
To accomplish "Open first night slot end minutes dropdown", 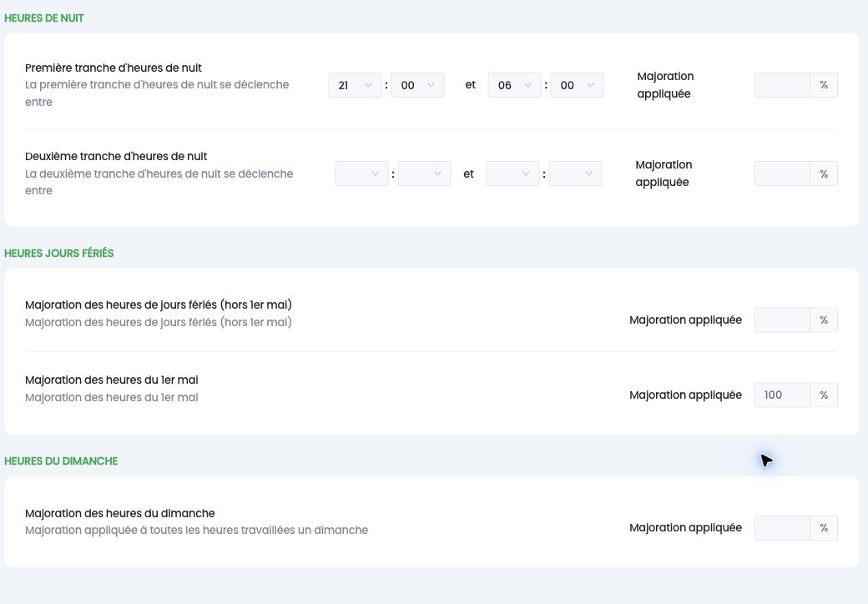I will pos(577,85).
